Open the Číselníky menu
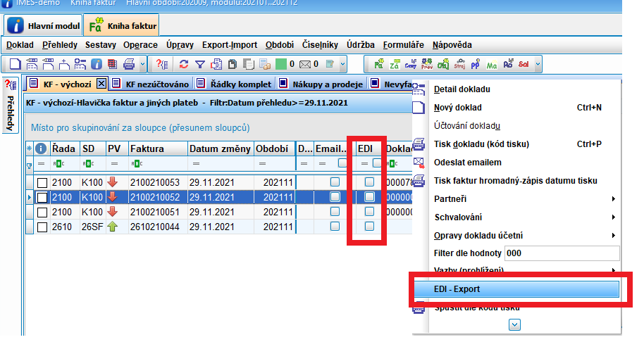 (x=320, y=45)
